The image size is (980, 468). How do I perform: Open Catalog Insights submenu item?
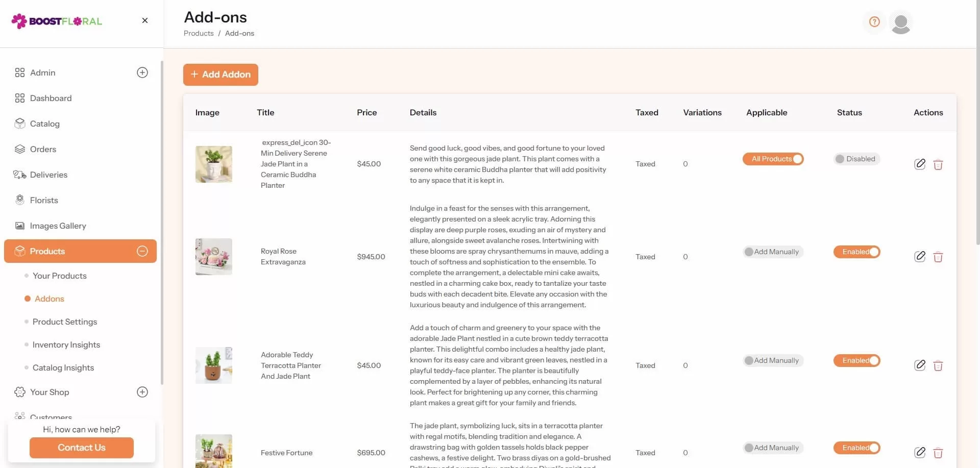point(63,367)
